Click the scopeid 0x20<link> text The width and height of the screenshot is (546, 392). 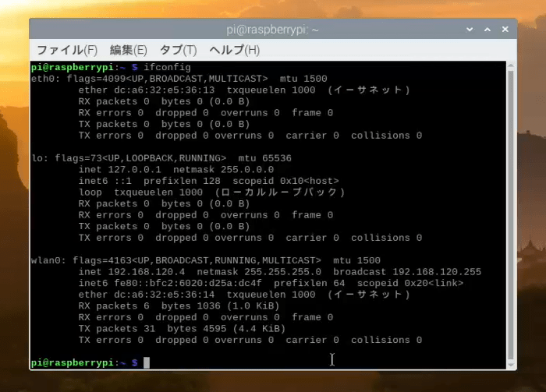click(410, 283)
